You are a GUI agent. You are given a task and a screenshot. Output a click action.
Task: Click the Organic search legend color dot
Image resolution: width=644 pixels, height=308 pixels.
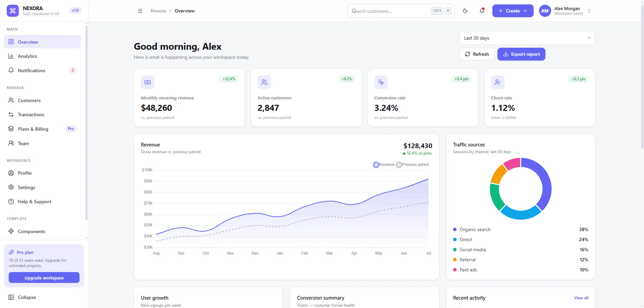[x=455, y=229]
